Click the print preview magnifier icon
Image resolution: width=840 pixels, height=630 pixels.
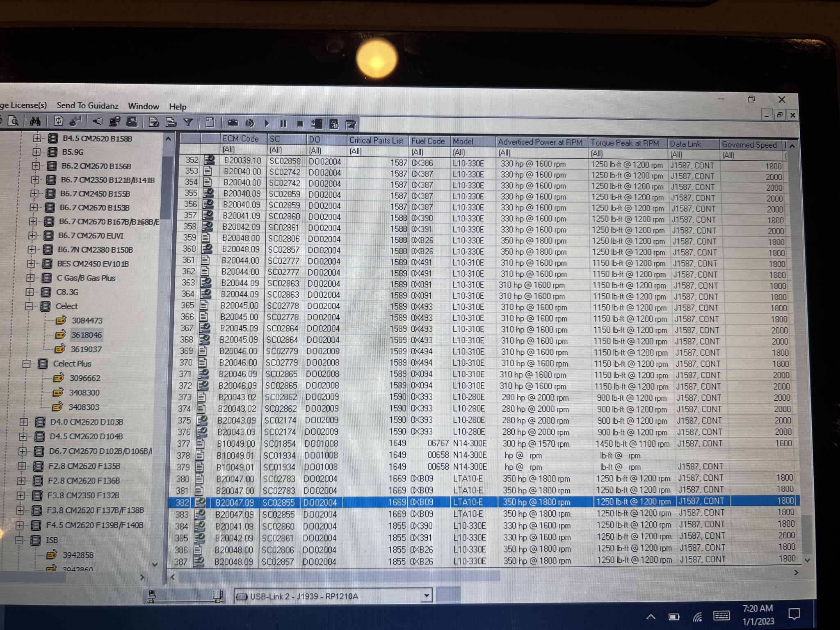(14, 121)
